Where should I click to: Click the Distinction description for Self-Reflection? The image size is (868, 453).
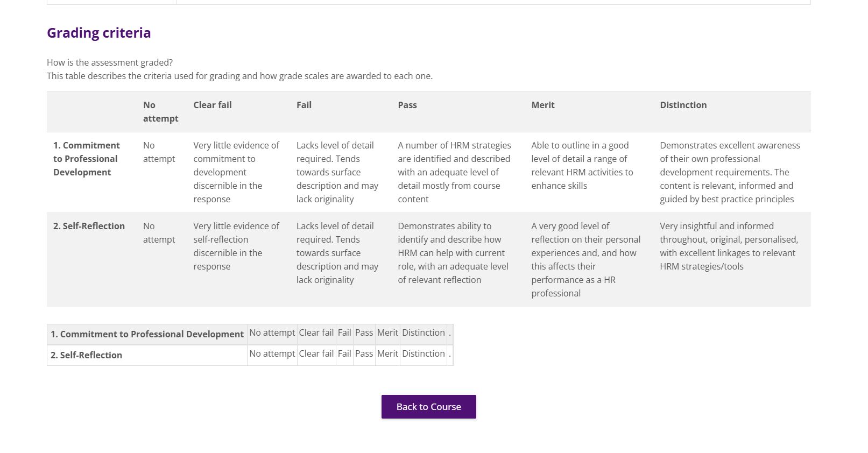coord(729,246)
